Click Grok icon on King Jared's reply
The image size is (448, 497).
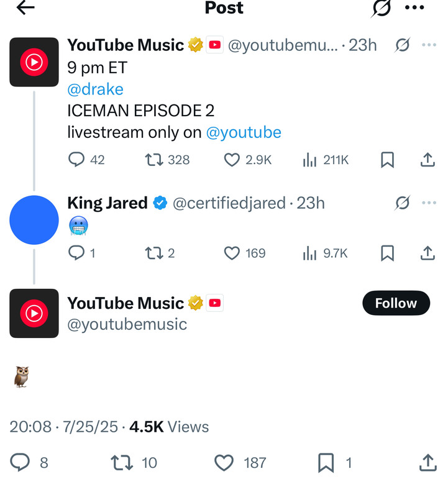pos(403,203)
